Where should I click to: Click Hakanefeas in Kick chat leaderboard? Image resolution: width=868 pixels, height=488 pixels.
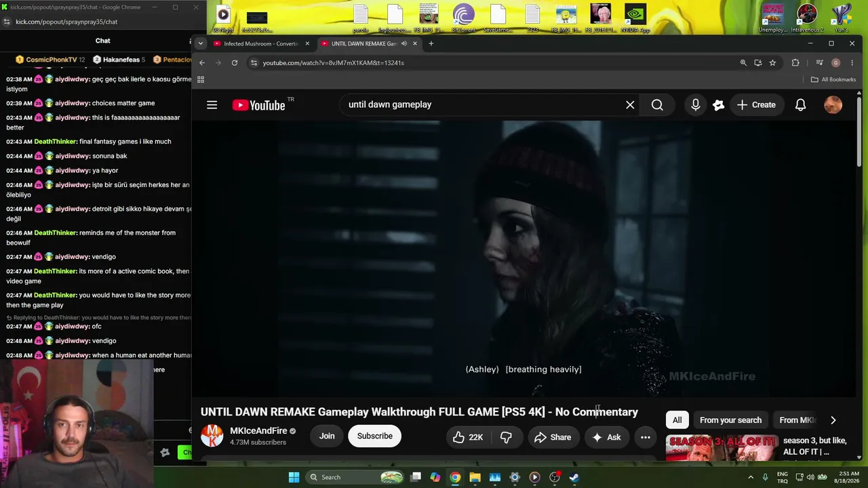(x=120, y=60)
